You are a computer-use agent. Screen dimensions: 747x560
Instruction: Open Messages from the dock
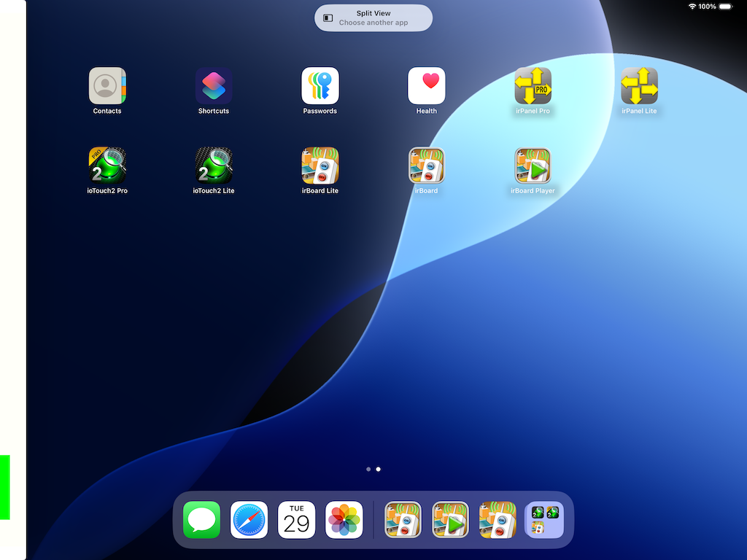[x=201, y=519]
